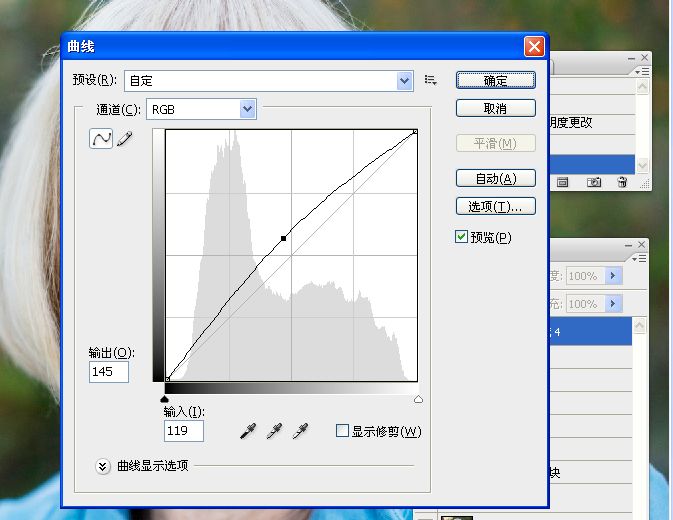Click the fill 100% field in Layers panel
673x520 pixels.
coord(585,304)
